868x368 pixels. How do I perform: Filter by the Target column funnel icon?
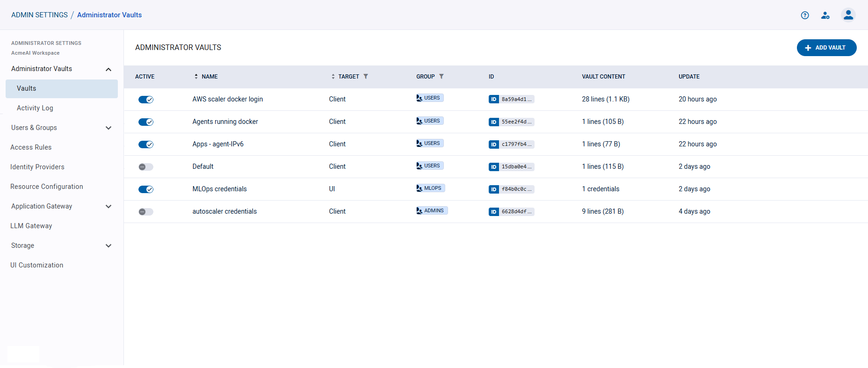click(366, 76)
